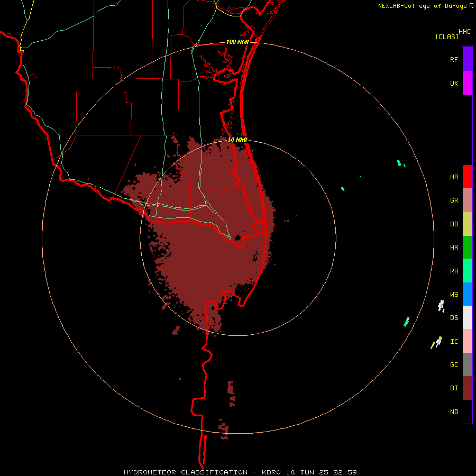Click the 'IC' legend label
Image resolution: width=476 pixels, height=476 pixels.
click(454, 342)
